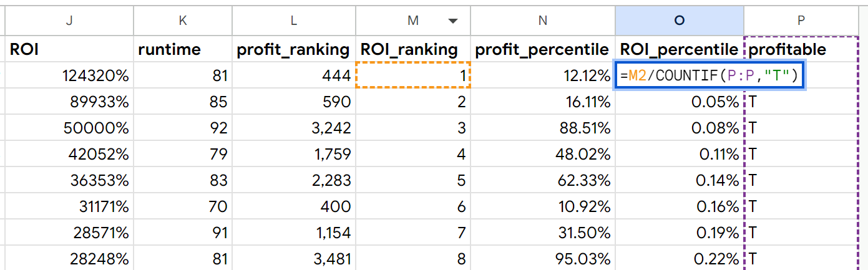Select runtime cell with value 92
The image size is (868, 270).
[182, 128]
